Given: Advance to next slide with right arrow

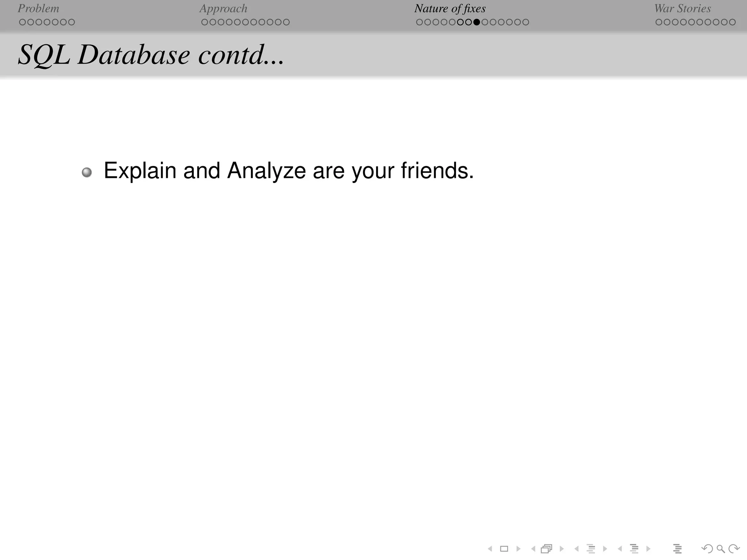Looking at the screenshot, I should tap(518, 549).
